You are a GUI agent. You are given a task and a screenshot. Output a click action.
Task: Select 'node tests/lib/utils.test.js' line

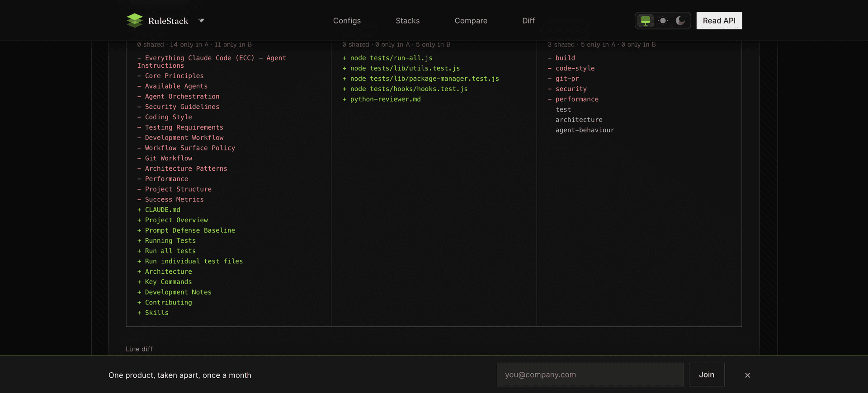401,69
